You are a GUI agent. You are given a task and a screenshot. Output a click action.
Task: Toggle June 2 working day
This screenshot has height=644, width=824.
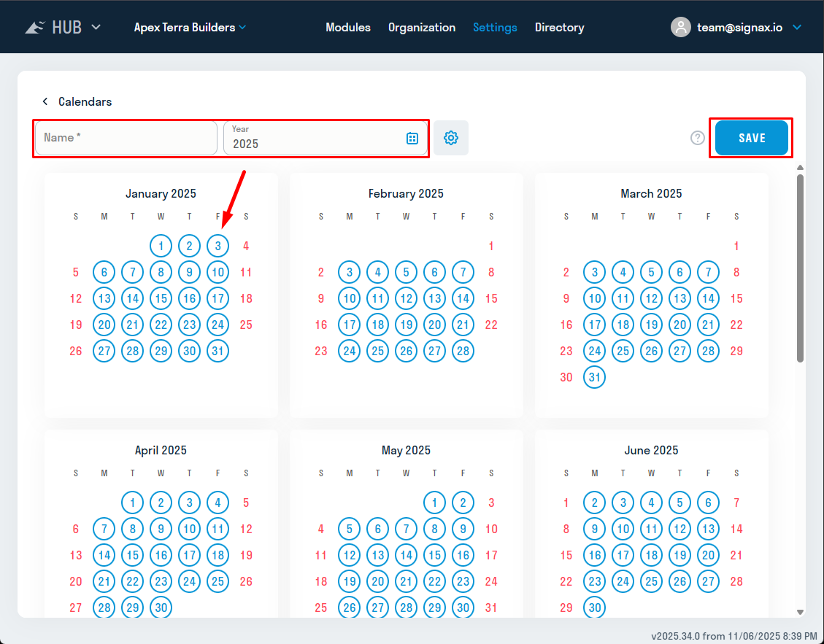(594, 503)
